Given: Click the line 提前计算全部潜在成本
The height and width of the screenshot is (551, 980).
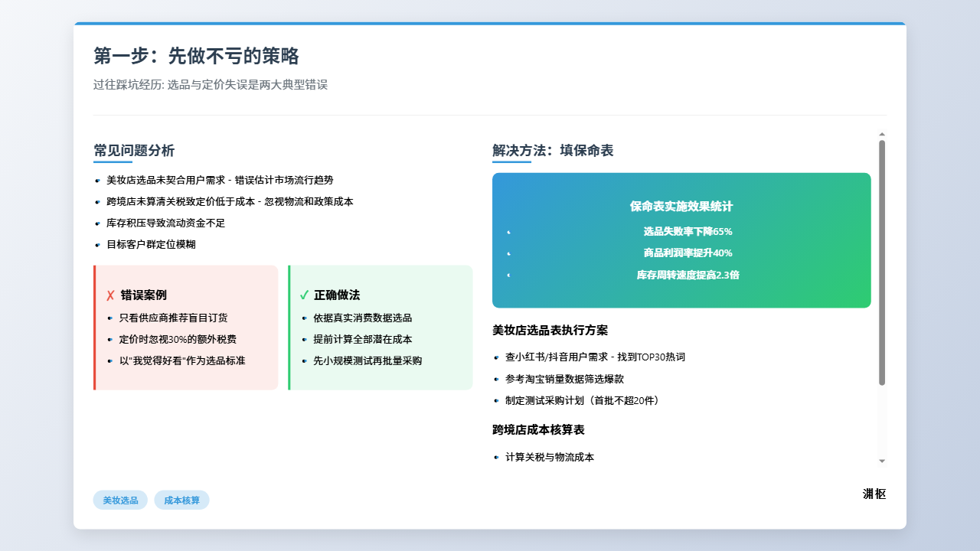Looking at the screenshot, I should pos(363,340).
